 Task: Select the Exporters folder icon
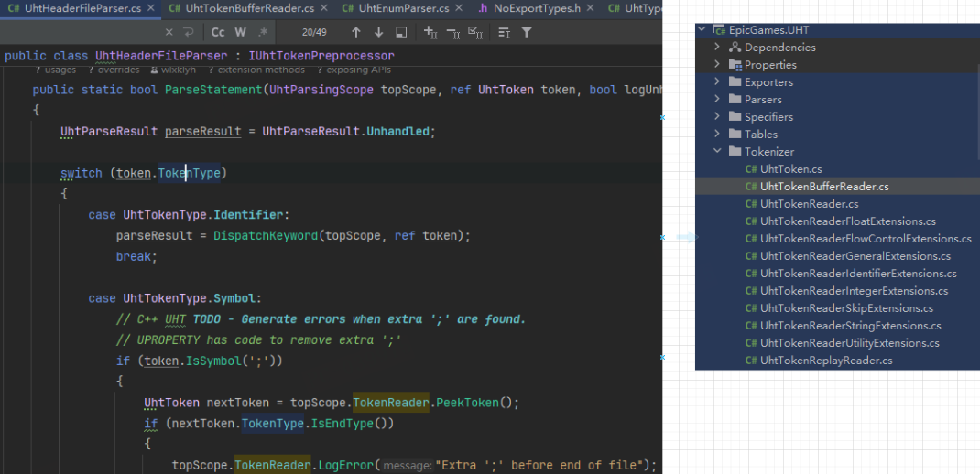735,82
